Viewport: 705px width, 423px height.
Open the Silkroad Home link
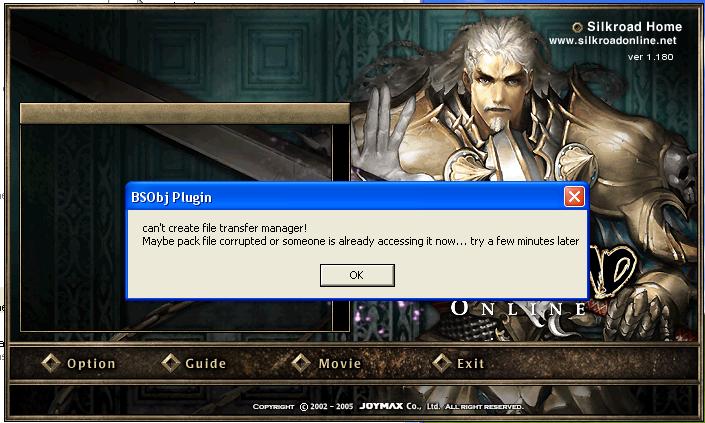tap(634, 27)
